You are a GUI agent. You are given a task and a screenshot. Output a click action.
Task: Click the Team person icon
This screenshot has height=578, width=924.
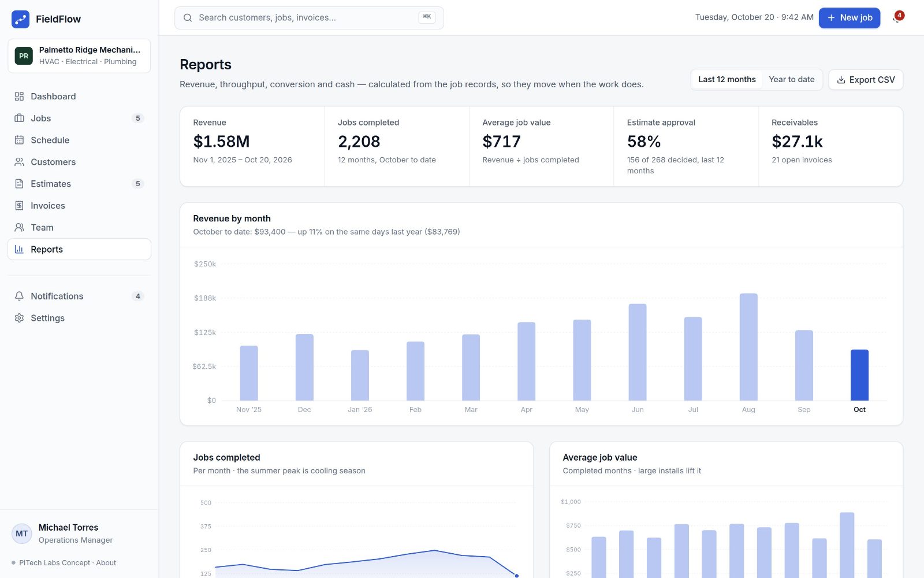tap(19, 227)
